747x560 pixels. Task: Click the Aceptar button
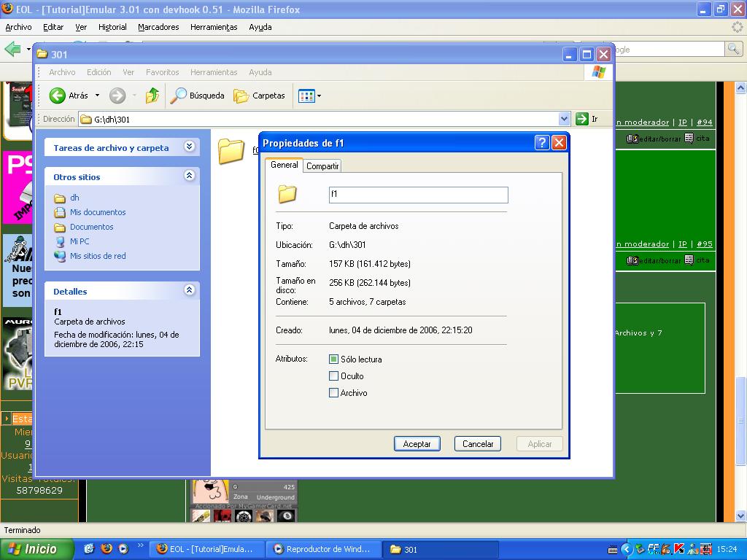[x=417, y=443]
